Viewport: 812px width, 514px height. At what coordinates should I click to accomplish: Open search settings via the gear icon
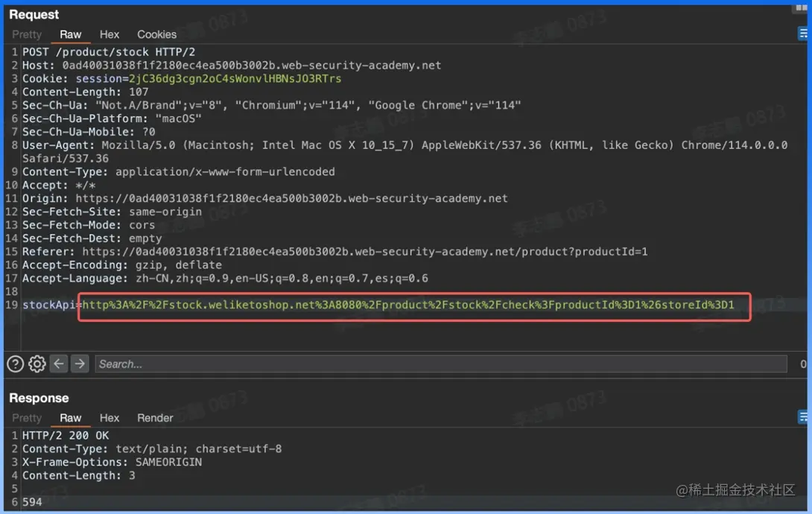click(37, 364)
